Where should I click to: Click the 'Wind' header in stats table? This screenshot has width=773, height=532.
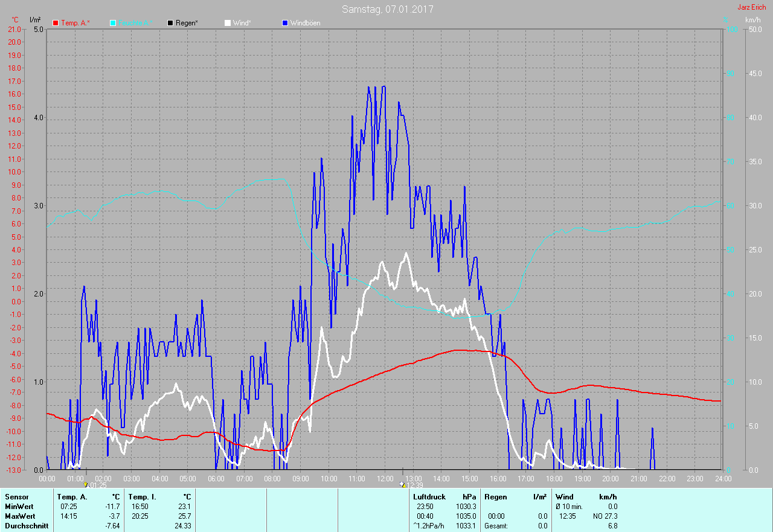[x=565, y=496]
